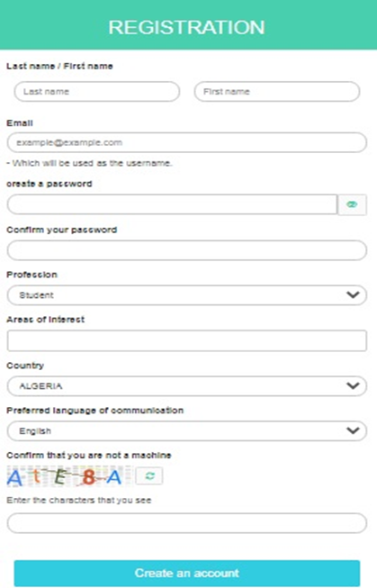Click the REGISTRATION header title

point(186,27)
